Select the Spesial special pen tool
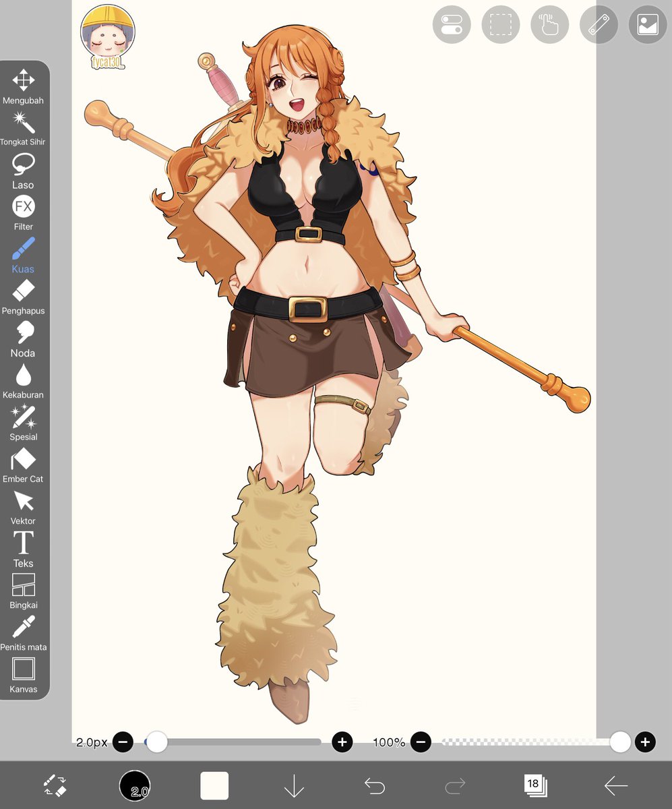Viewport: 672px width, 809px height. tap(23, 423)
